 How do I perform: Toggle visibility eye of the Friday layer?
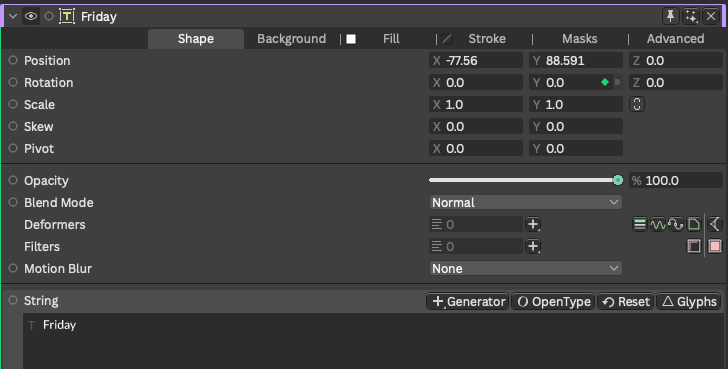[31, 16]
